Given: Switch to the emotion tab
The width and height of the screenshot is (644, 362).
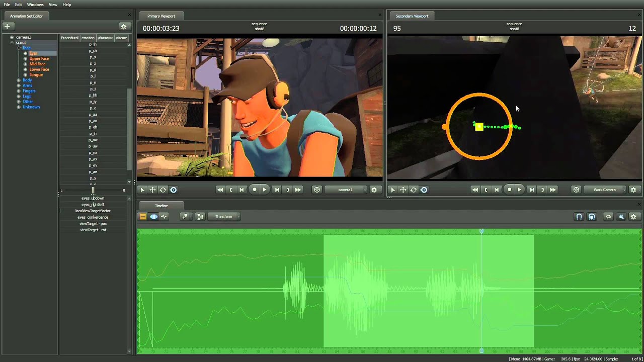Looking at the screenshot, I should [88, 38].
